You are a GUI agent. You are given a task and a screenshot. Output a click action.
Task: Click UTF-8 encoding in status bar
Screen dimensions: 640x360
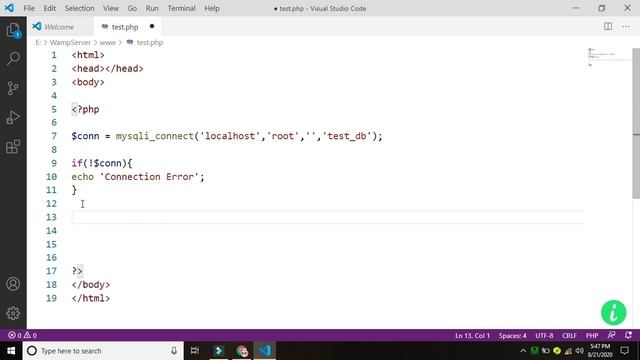coord(544,336)
